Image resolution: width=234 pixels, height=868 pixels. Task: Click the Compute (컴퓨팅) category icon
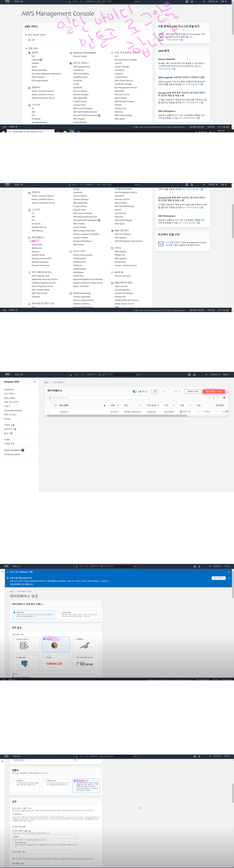(29, 53)
